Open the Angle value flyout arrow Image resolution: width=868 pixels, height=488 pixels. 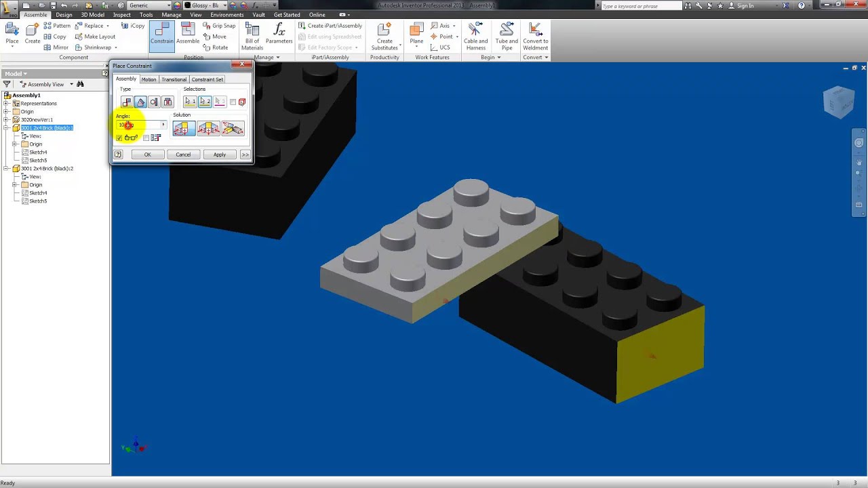[163, 125]
